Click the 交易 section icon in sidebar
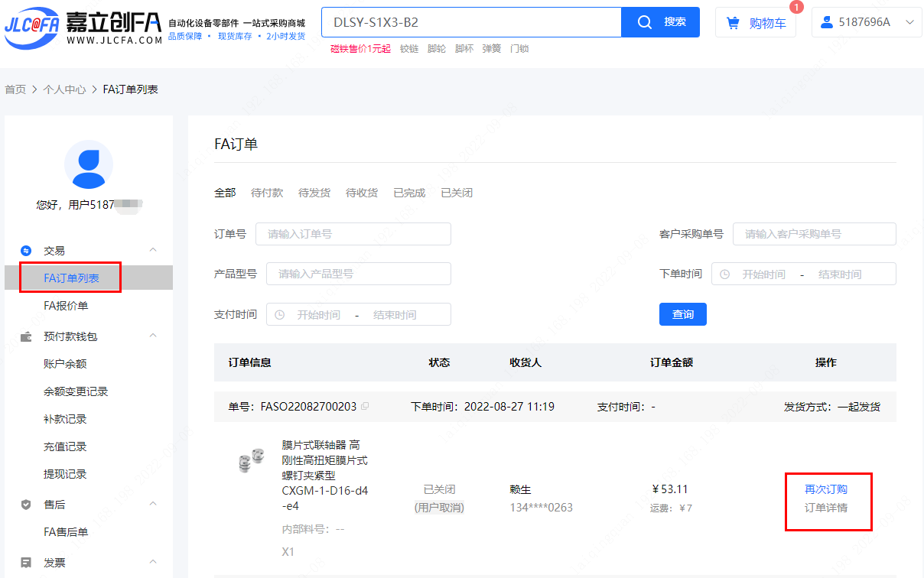 (26, 251)
